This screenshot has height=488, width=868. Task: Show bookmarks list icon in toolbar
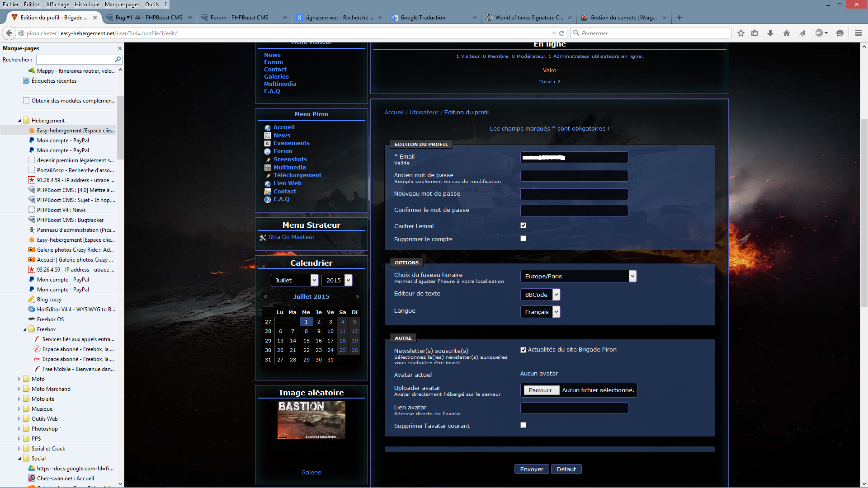(755, 33)
